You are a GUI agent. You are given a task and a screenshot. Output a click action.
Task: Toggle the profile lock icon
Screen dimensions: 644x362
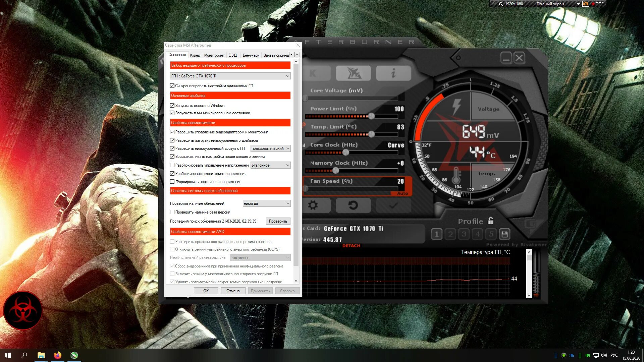[x=491, y=221]
